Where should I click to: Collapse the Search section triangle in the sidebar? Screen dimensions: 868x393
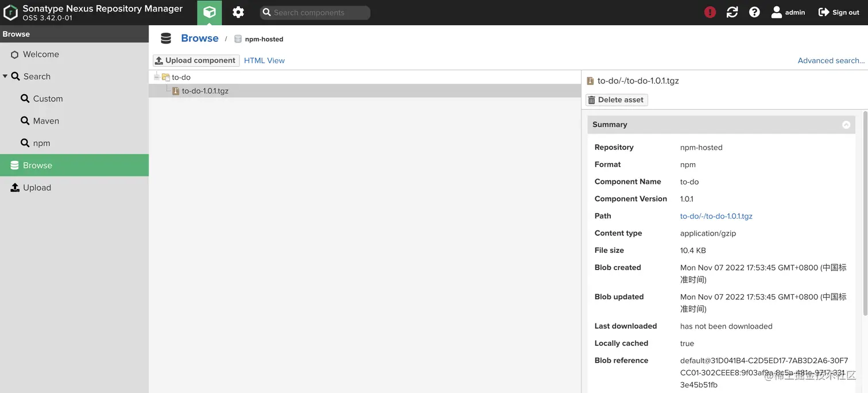[x=5, y=76]
